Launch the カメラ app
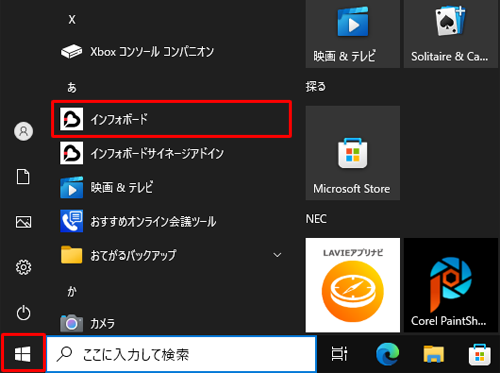The height and width of the screenshot is (373, 500). [x=171, y=323]
